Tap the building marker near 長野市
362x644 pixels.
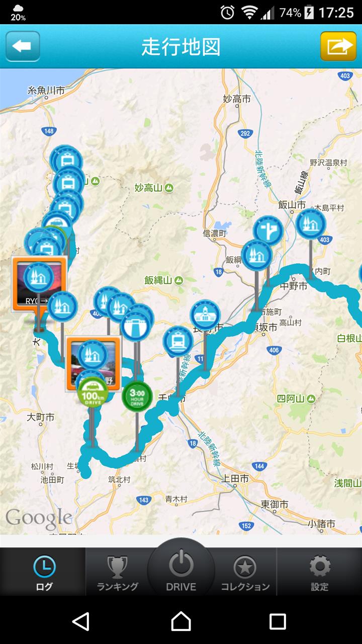pyautogui.click(x=205, y=315)
